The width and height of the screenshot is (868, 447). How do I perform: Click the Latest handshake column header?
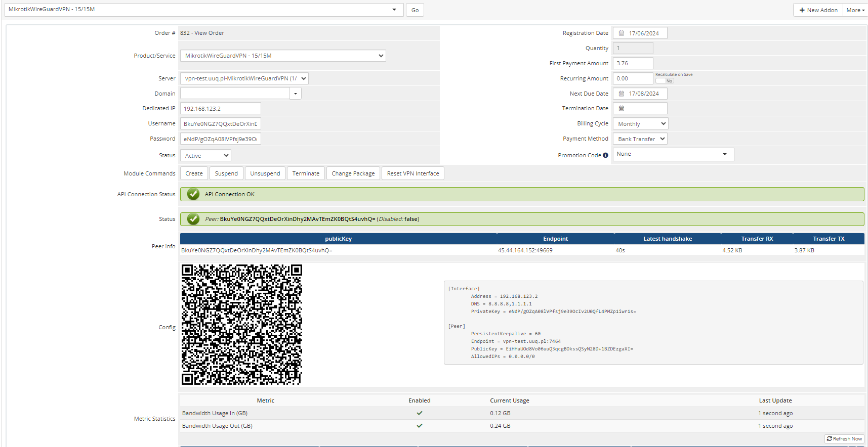click(668, 239)
